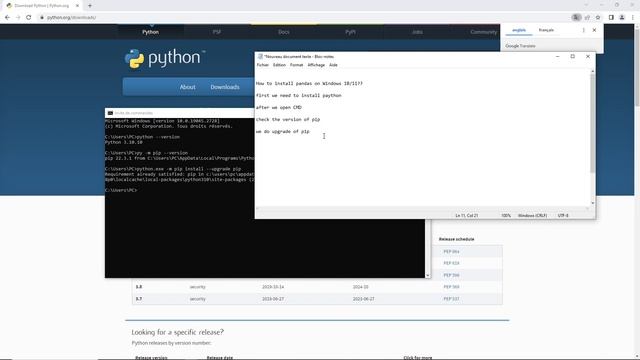Select the PyPI tab in top site bar
The height and width of the screenshot is (360, 640).
[350, 32]
